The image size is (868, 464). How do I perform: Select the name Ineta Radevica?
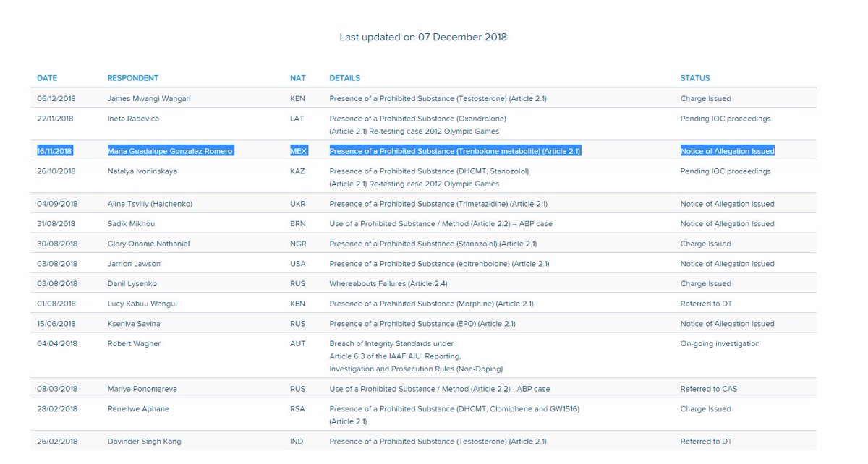click(133, 119)
